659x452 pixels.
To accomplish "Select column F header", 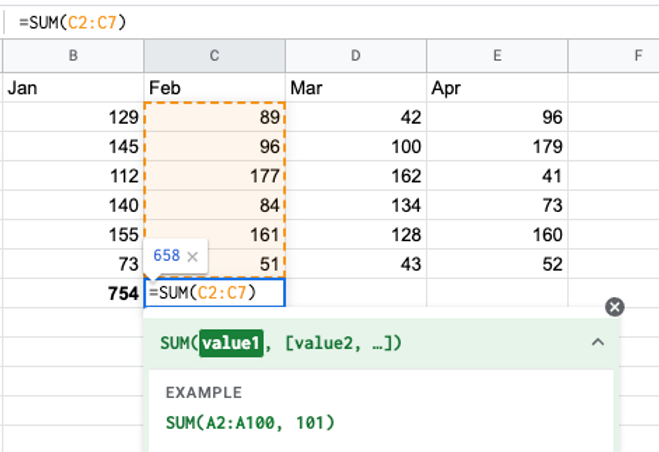I will point(614,56).
